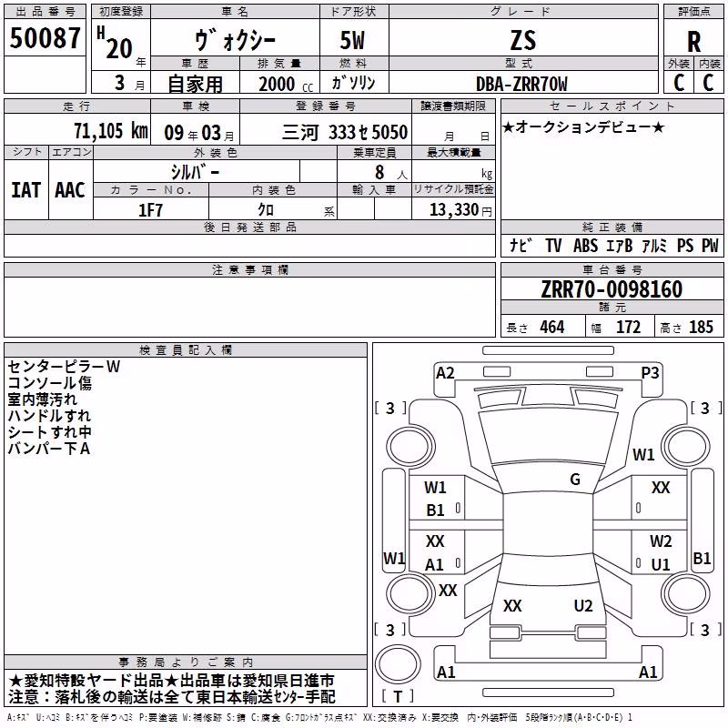Viewport: 728px width, 728px height.
Task: Click spare tire T marker
Action: [x=398, y=696]
